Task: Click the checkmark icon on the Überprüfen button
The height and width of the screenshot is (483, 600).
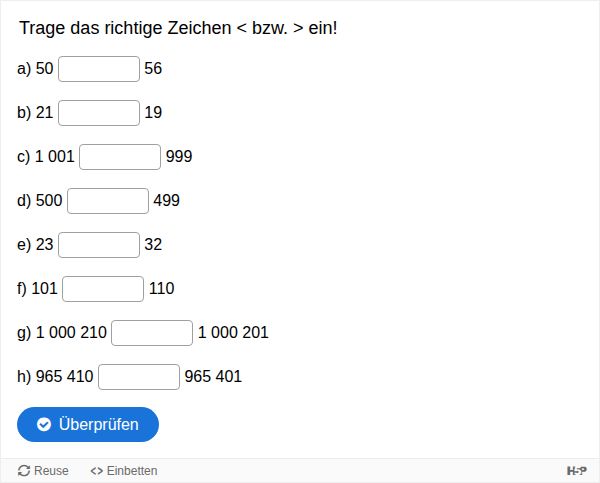Action: [x=44, y=425]
